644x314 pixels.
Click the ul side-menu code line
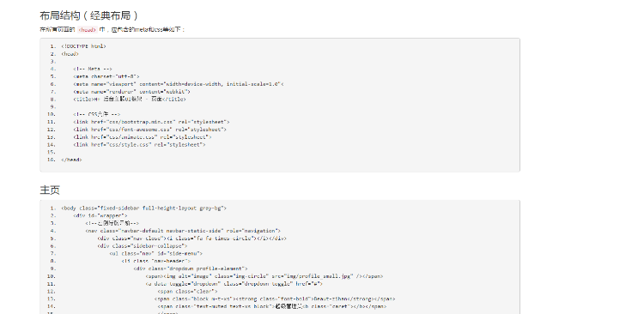155,253
